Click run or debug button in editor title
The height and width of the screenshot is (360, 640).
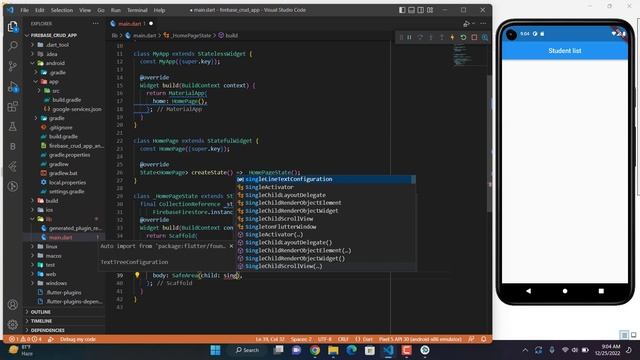467,24
